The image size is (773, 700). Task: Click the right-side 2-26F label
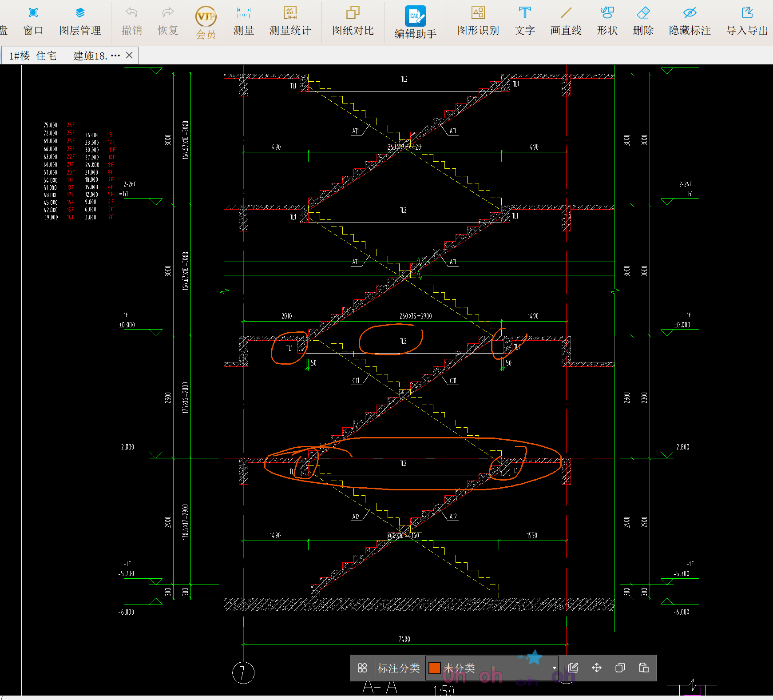686,184
